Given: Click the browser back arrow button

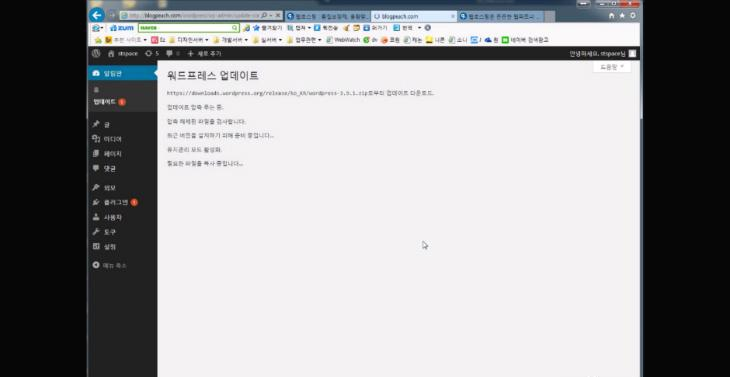Looking at the screenshot, I should [x=96, y=15].
